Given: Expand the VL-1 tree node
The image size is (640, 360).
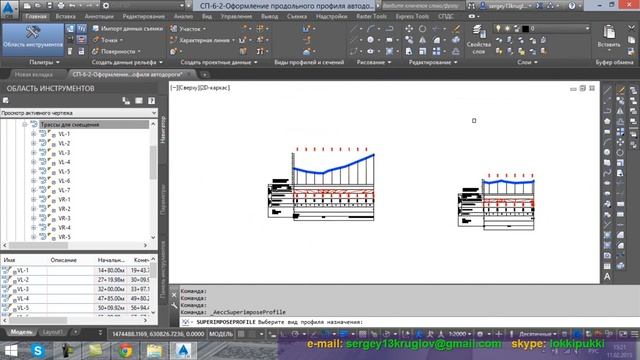Looking at the screenshot, I should click(34, 134).
